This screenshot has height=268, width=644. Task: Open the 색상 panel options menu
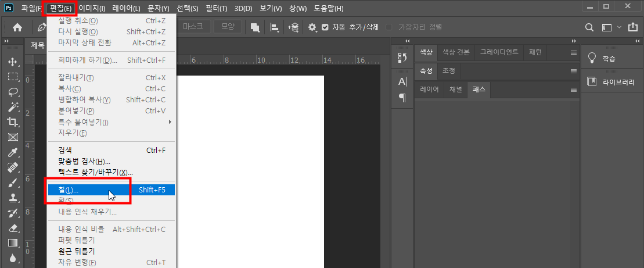click(573, 52)
